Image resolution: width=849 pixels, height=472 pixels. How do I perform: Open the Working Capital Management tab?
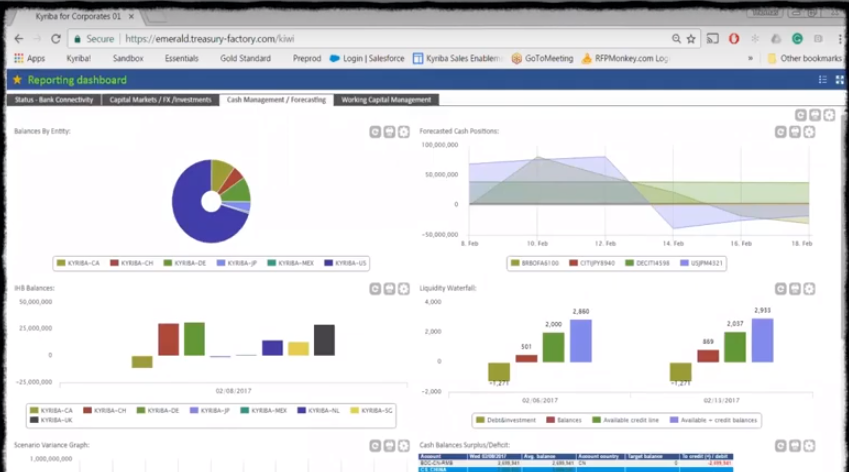(x=386, y=100)
